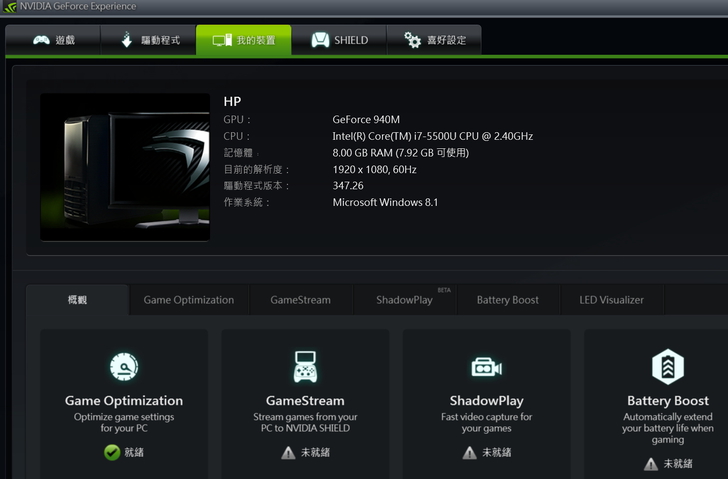Click the download arrow icon on 驅動程式 tab
Viewport: 728px width, 479px height.
point(127,40)
